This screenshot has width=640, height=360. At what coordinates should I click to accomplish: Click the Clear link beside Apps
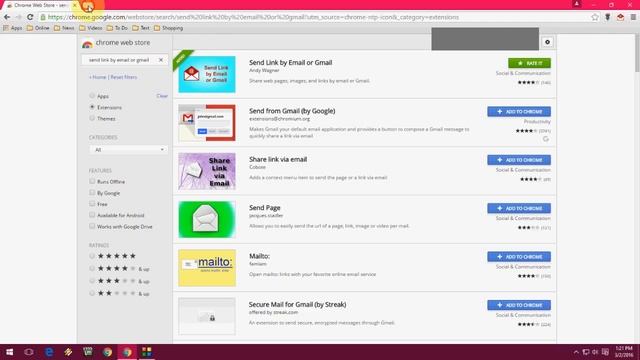click(x=162, y=96)
